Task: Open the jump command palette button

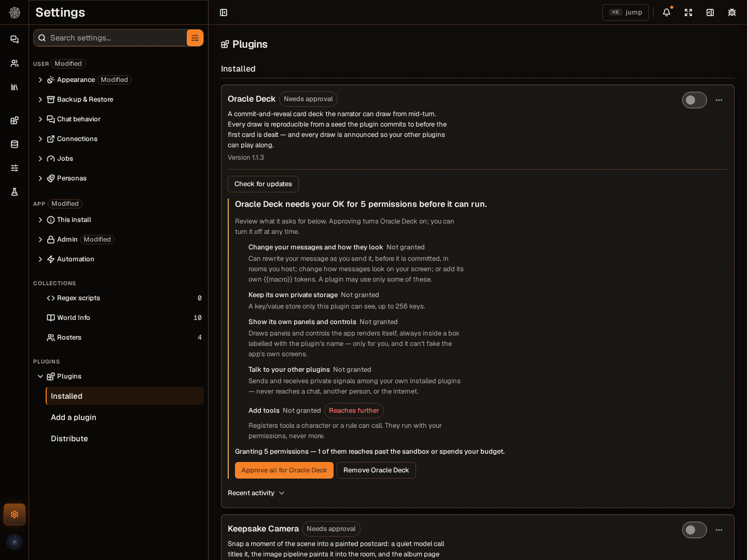Action: click(626, 12)
